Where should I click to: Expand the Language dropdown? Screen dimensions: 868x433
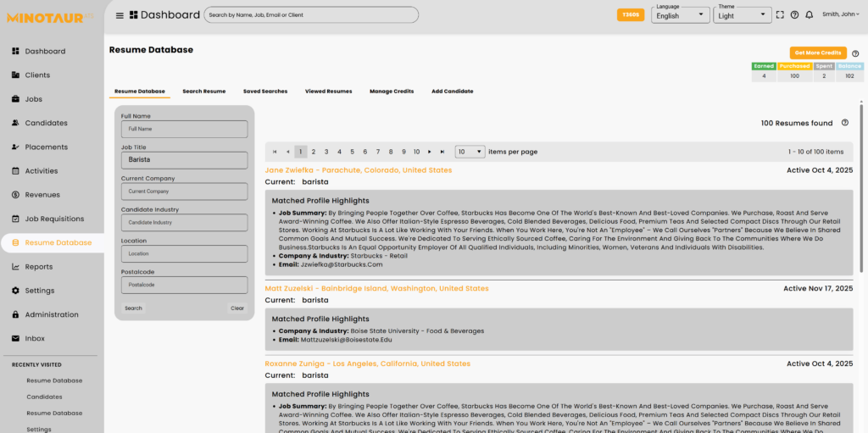click(x=681, y=15)
